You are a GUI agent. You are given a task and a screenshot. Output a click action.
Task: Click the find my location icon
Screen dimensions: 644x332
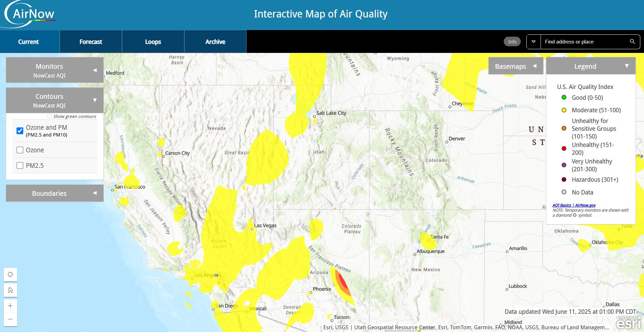[x=10, y=274]
